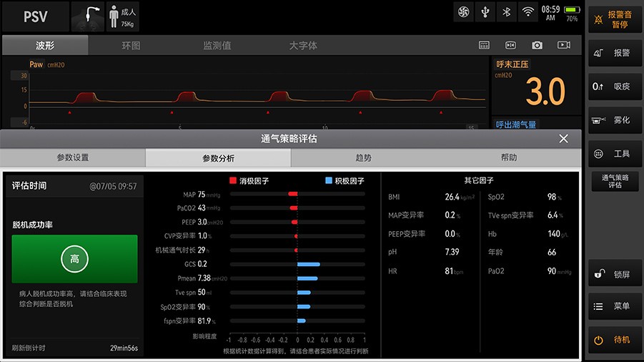Open the PSV ventilation mode selector

coord(35,17)
